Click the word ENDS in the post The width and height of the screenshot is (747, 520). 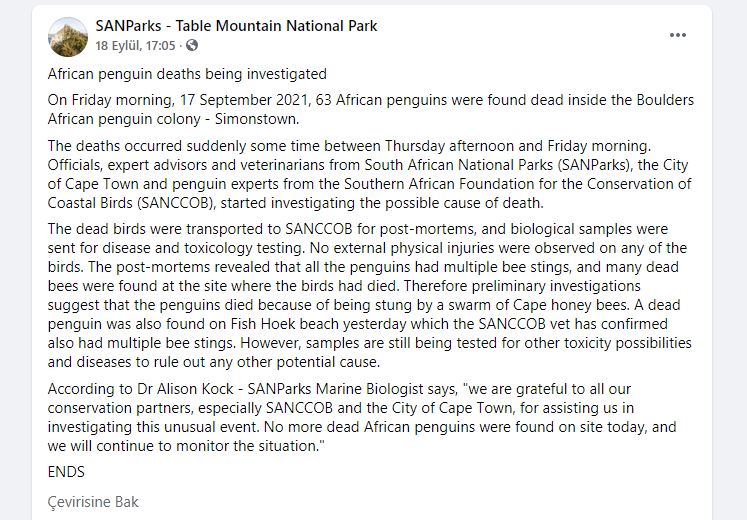(x=67, y=471)
